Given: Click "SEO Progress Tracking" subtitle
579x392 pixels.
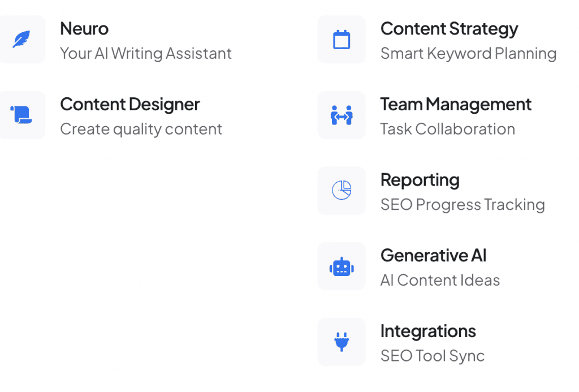Looking at the screenshot, I should click(x=463, y=204).
